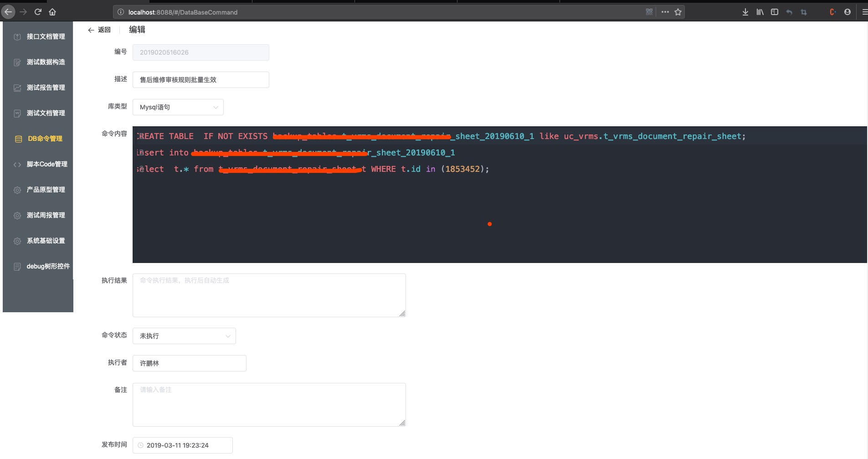868x459 pixels.
Task: Expand the 命令状态 未执行 dropdown
Action: [184, 336]
